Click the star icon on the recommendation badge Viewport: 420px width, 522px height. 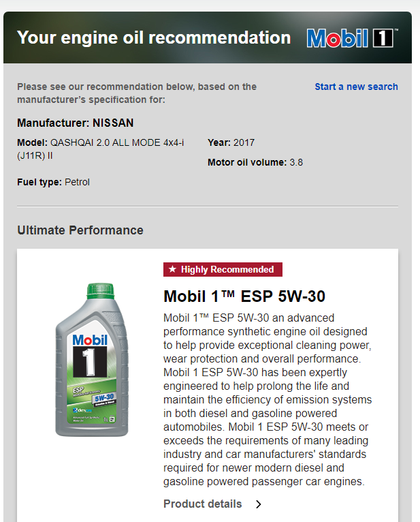172,268
